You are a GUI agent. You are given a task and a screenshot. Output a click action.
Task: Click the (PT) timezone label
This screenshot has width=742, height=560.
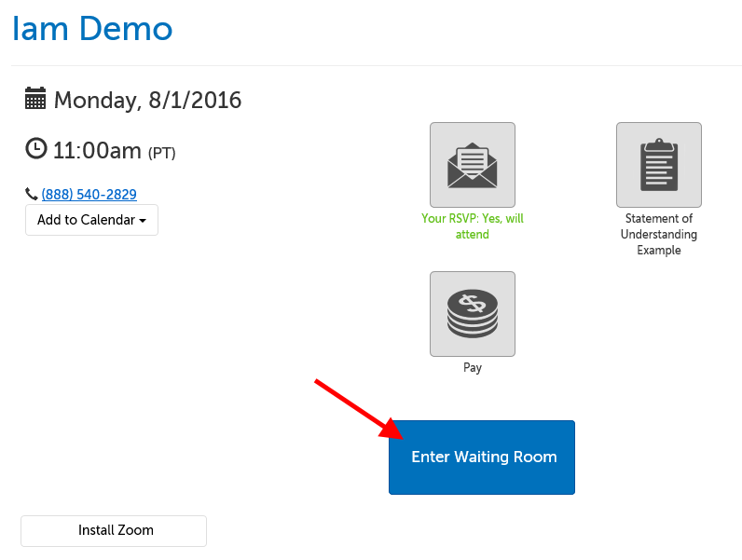click(161, 152)
